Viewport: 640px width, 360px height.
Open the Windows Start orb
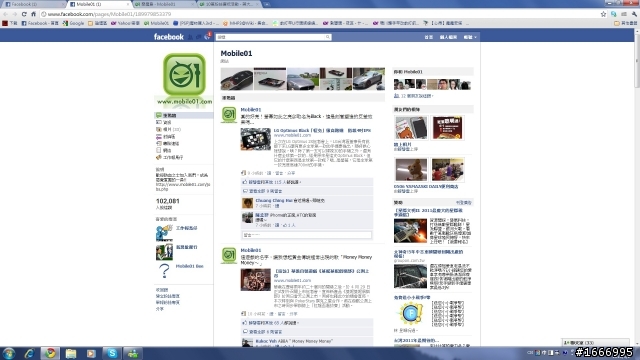9,353
